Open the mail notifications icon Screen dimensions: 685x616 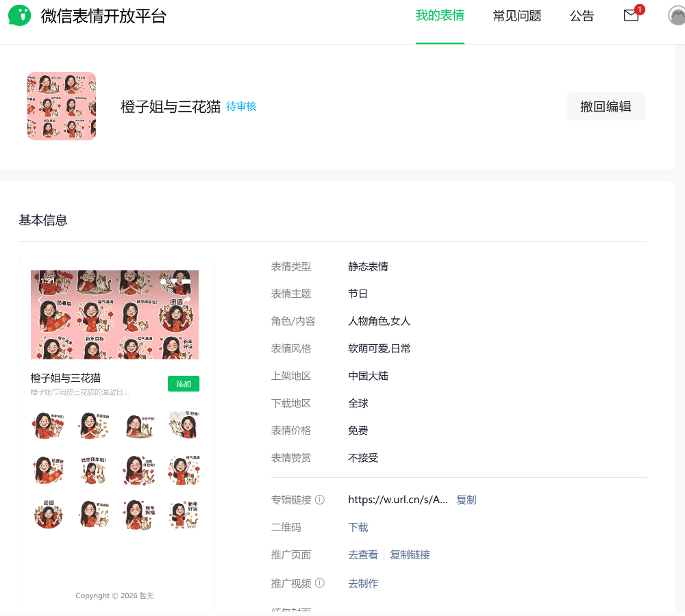[x=631, y=16]
